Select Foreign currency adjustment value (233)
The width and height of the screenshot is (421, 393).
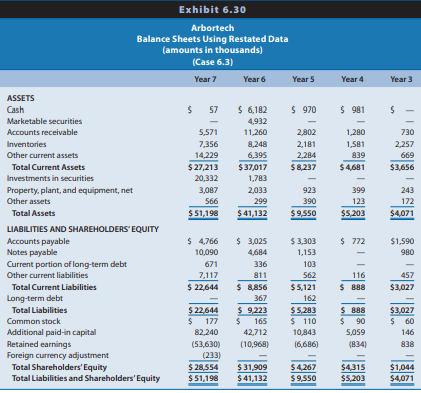pyautogui.click(x=211, y=355)
